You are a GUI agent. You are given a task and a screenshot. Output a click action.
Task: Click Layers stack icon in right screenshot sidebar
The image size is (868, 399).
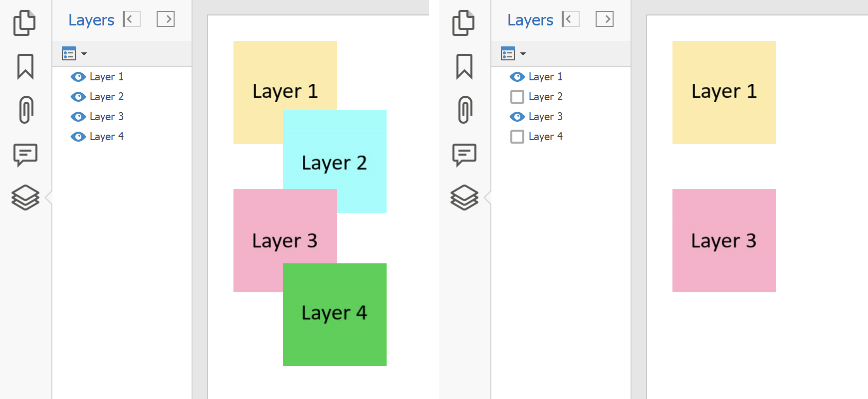point(464,198)
